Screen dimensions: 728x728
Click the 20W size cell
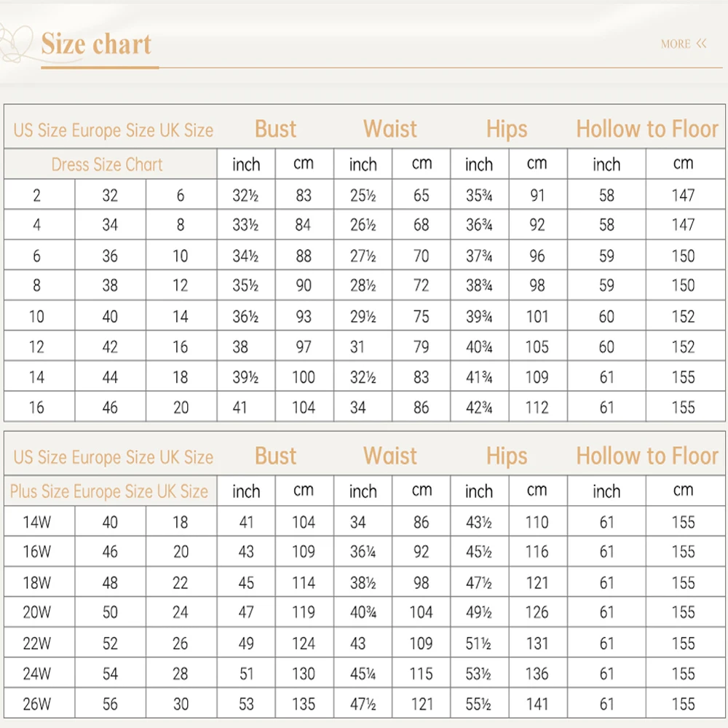coord(36,613)
